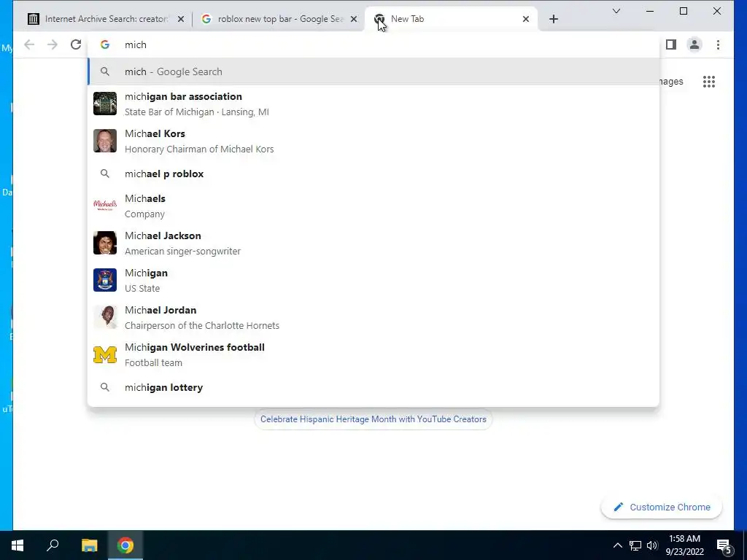Click the Michaels company logo thumbnail
The image size is (747, 560).
tap(105, 206)
